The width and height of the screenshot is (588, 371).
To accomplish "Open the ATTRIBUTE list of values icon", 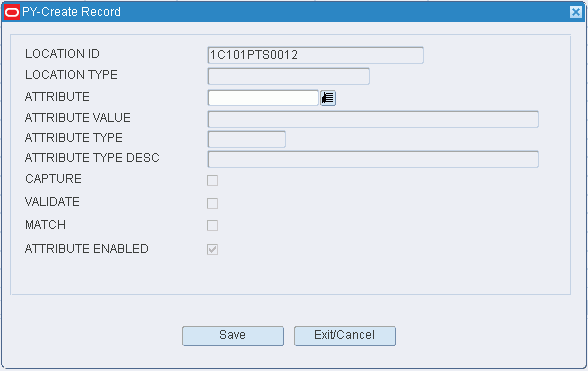I will pyautogui.click(x=328, y=98).
